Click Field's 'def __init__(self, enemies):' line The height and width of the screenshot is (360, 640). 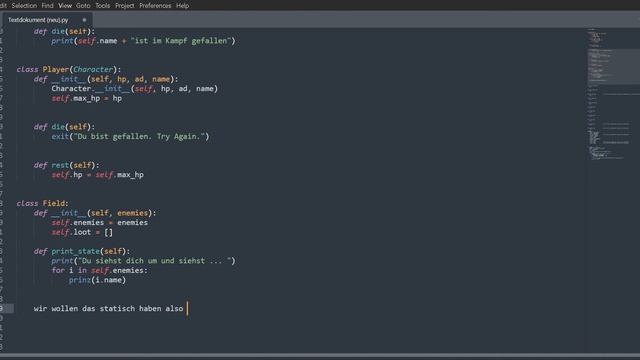tap(95, 213)
